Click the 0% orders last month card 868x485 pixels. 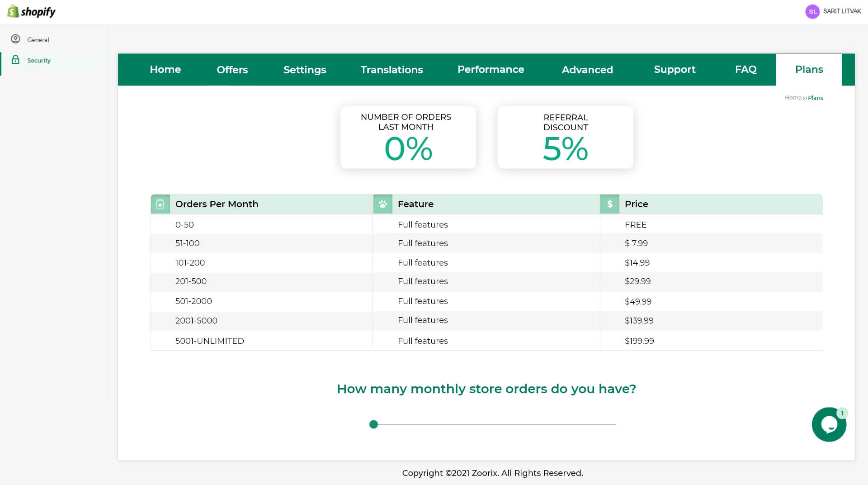pos(408,138)
